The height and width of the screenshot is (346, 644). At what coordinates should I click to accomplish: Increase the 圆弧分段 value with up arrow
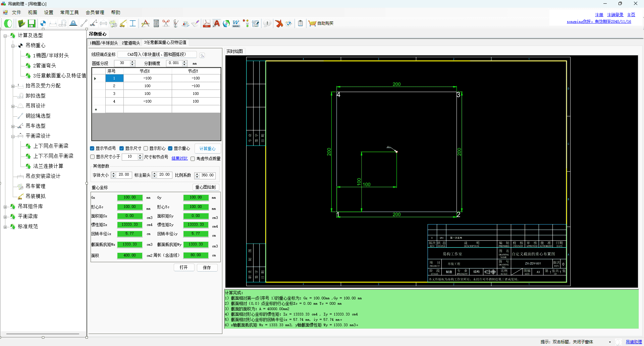coord(132,62)
